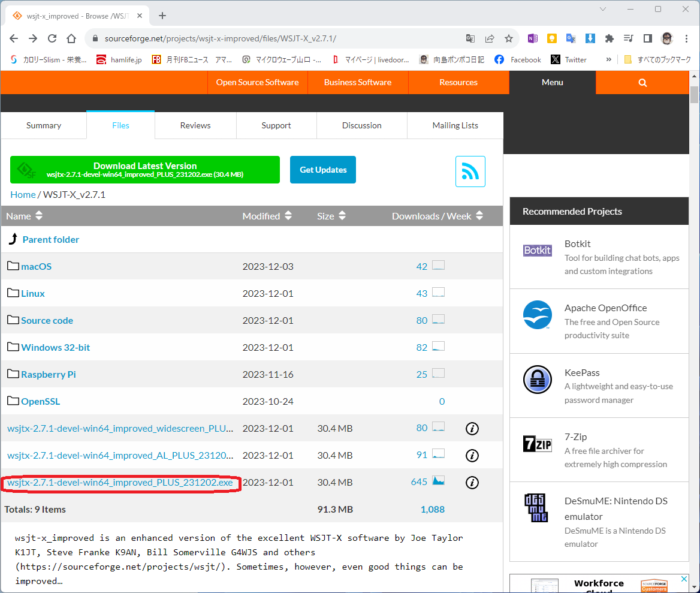The width and height of the screenshot is (700, 593).
Task: Click the page vertical scrollbar thumb
Action: [x=694, y=94]
